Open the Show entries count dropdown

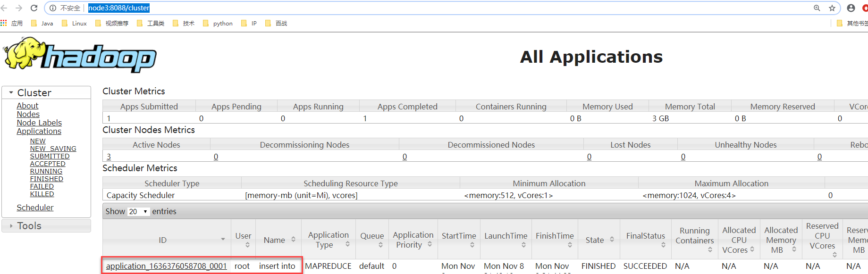click(138, 212)
